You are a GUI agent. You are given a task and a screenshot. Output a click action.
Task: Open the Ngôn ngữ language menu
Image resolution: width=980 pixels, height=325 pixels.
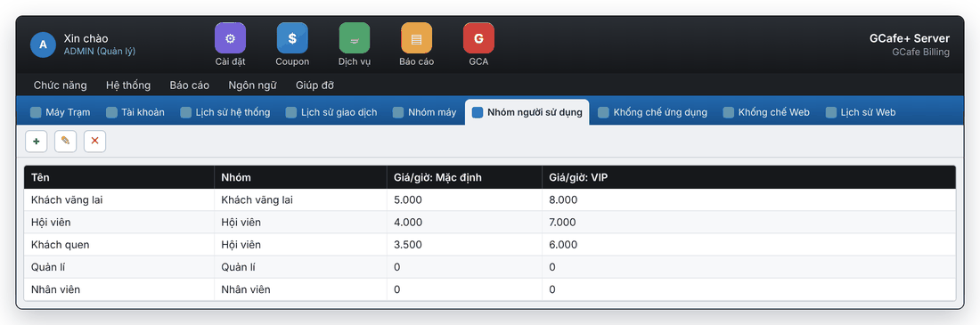pos(252,85)
